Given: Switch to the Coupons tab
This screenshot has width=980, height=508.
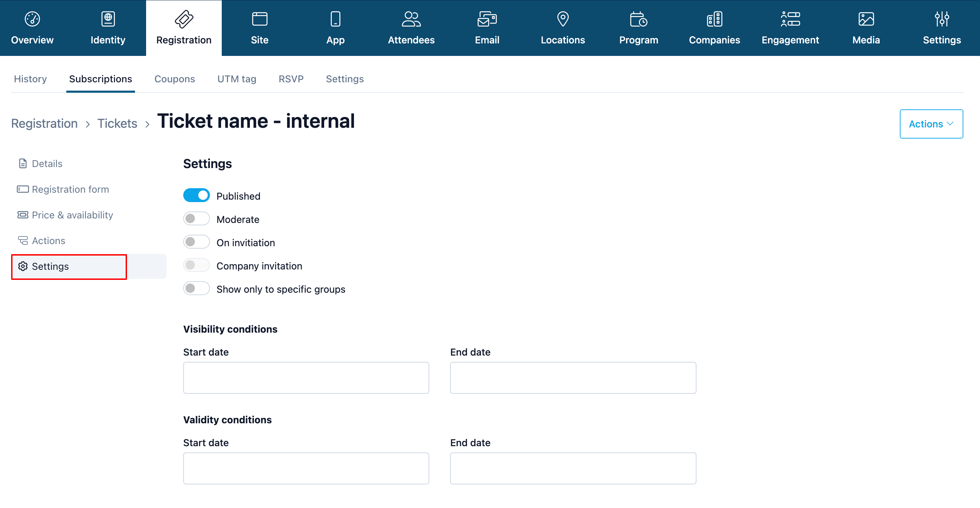Looking at the screenshot, I should 175,79.
